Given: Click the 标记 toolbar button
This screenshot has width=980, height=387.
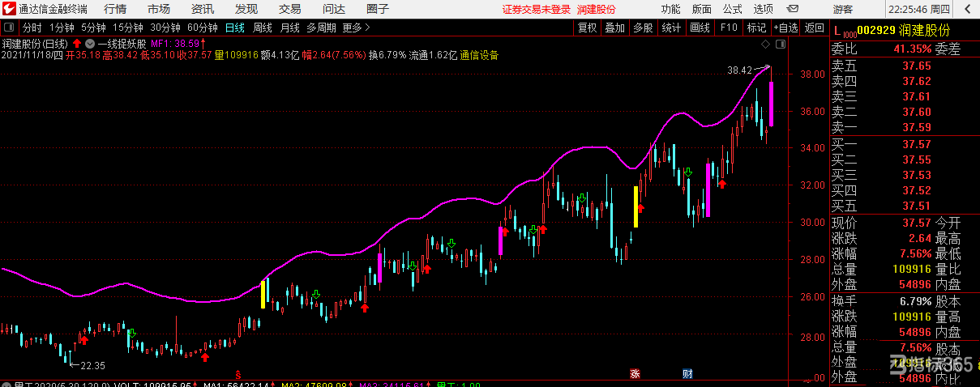Looking at the screenshot, I should pyautogui.click(x=756, y=28).
